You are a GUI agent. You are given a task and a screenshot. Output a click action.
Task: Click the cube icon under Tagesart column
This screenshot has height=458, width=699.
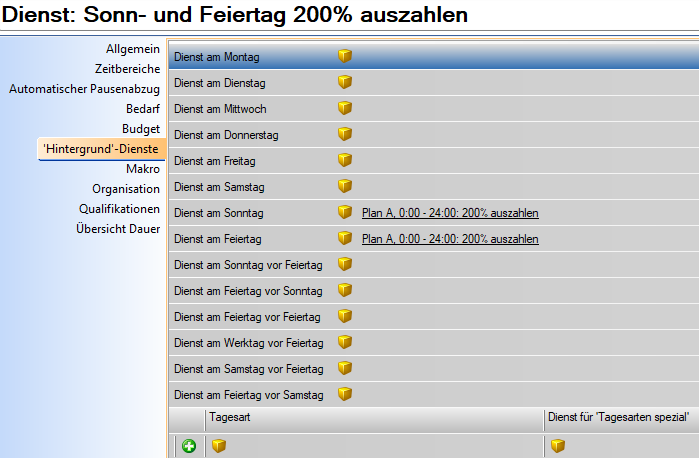click(219, 446)
